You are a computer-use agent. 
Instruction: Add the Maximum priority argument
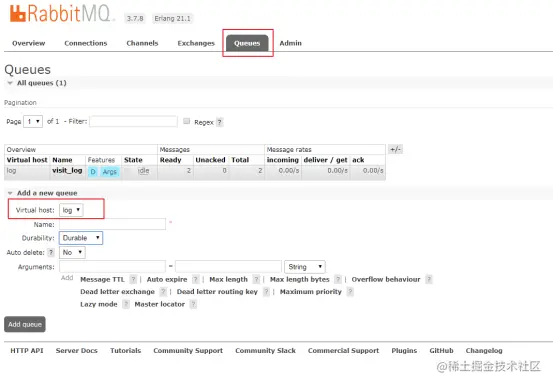[x=311, y=292]
